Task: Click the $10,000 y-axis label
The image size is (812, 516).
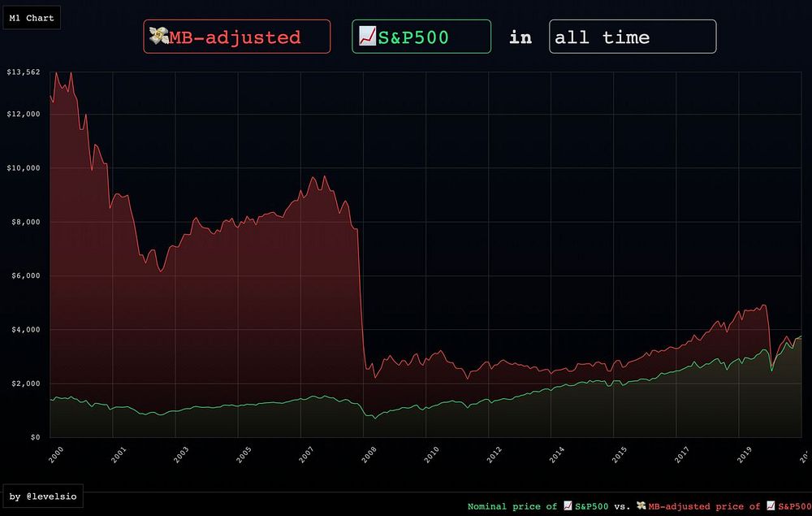Action: 24,168
